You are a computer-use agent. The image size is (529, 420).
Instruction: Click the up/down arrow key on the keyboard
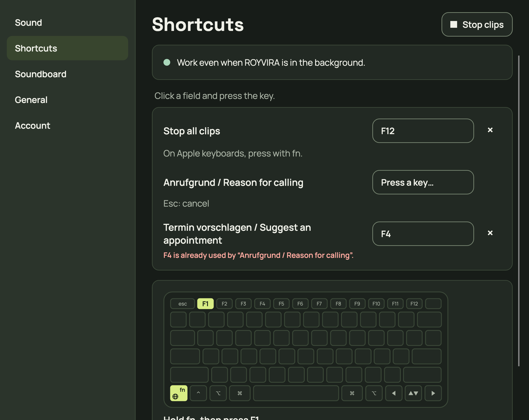pos(413,393)
